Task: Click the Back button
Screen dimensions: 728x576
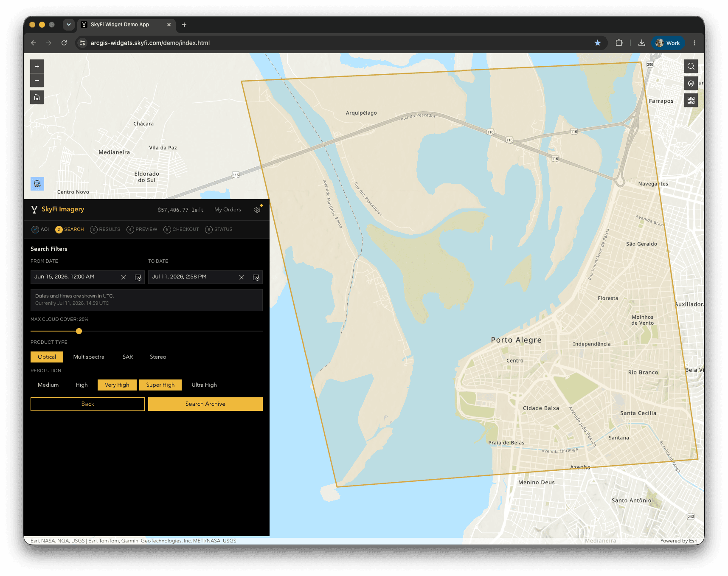Action: 87,404
